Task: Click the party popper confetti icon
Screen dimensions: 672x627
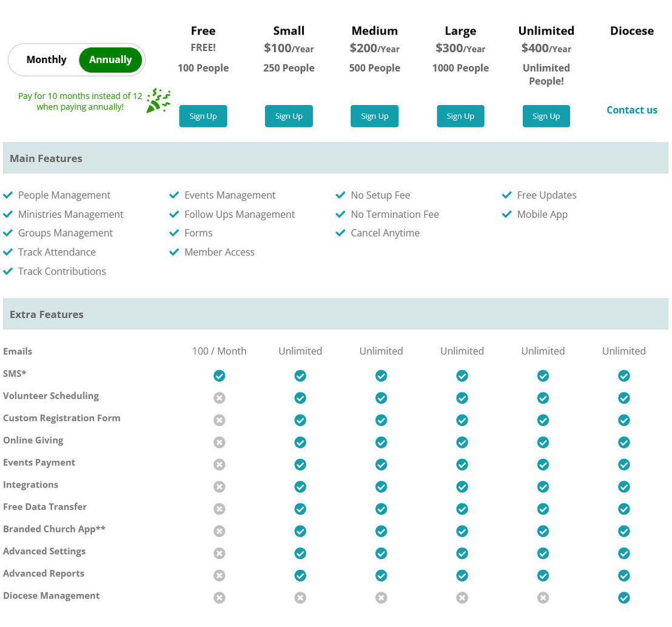Action: pos(158,101)
